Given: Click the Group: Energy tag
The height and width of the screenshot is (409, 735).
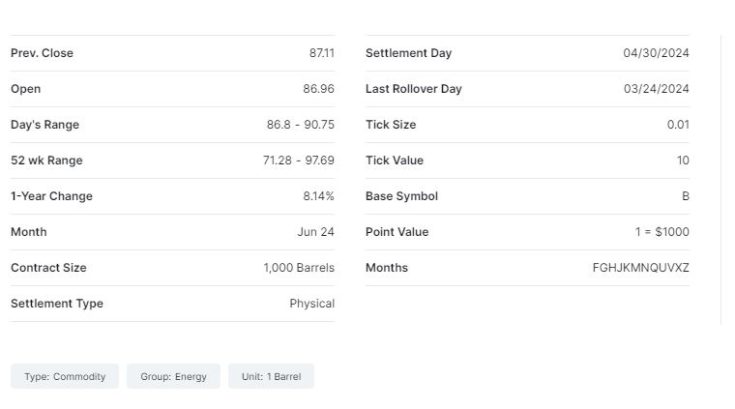Looking at the screenshot, I should 173,376.
